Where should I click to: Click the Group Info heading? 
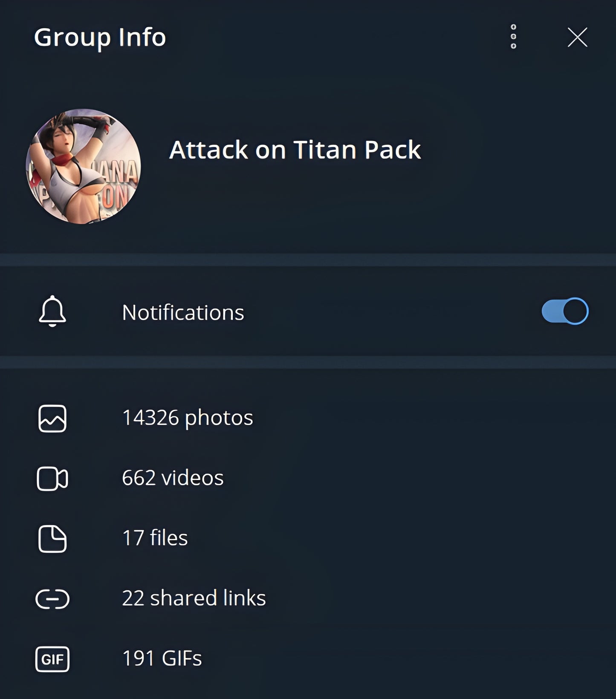click(x=100, y=37)
